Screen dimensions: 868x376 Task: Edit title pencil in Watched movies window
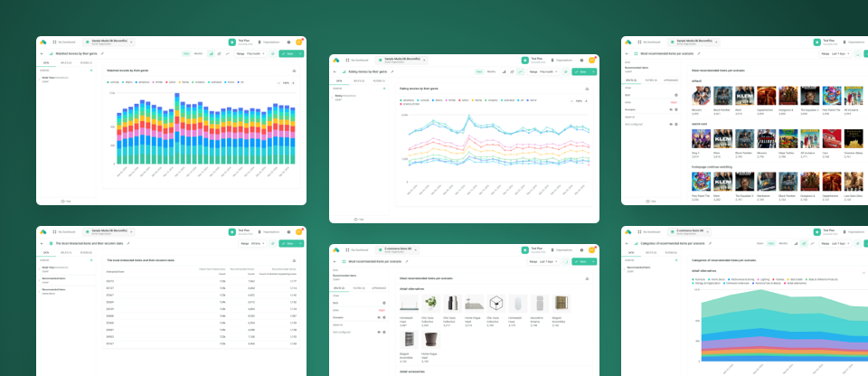click(x=102, y=53)
